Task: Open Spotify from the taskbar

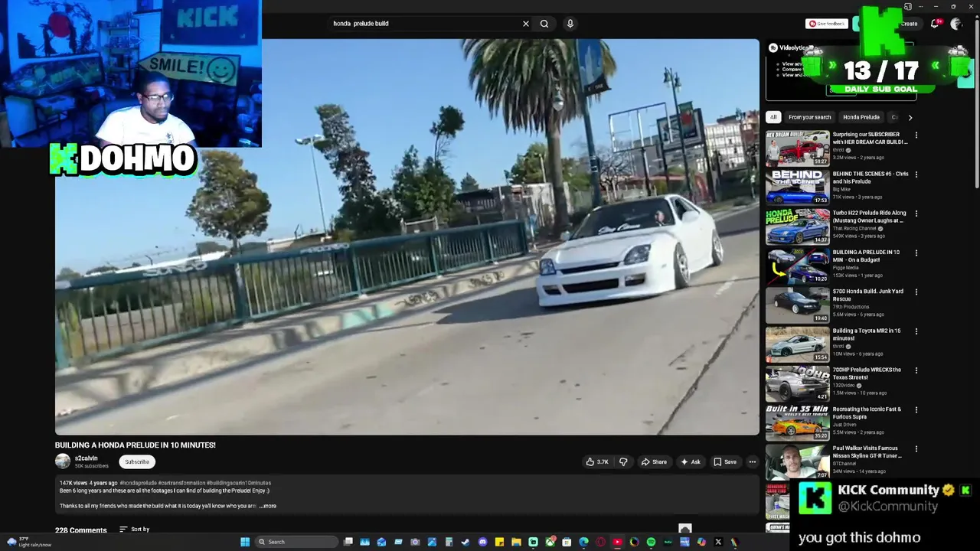Action: tap(651, 542)
